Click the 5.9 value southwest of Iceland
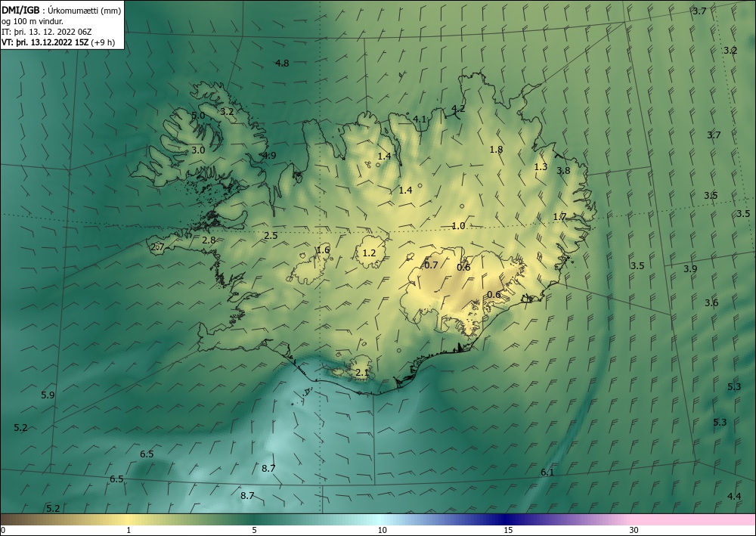This screenshot has width=756, height=536. 48,395
